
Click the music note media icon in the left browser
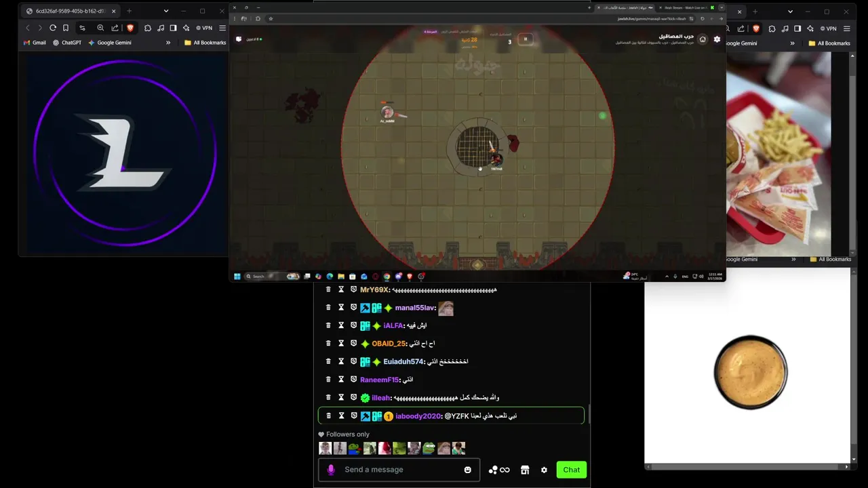click(x=161, y=28)
